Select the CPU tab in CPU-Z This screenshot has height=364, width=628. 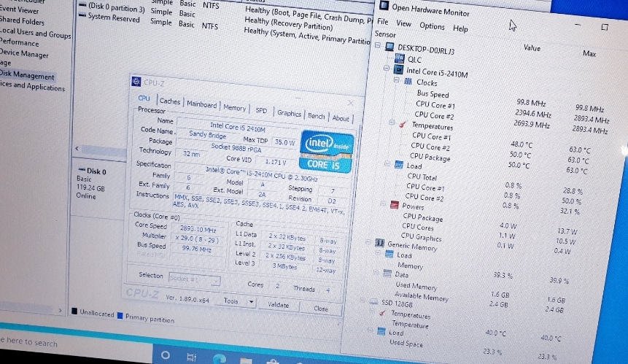[144, 98]
